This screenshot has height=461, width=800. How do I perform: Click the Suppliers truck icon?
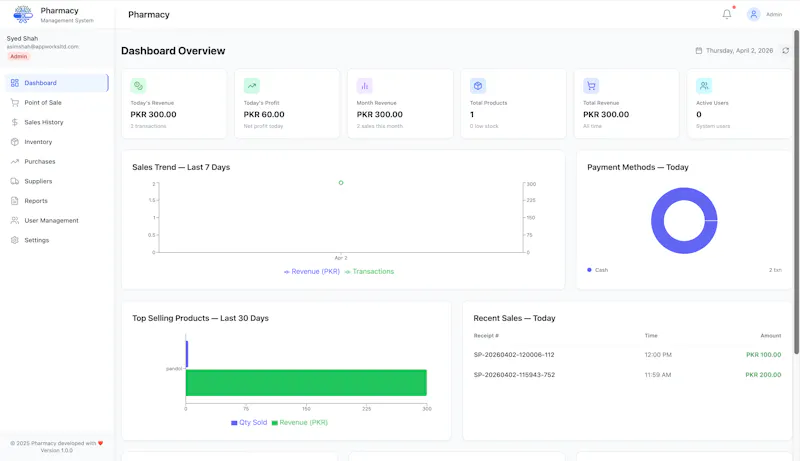click(x=14, y=181)
